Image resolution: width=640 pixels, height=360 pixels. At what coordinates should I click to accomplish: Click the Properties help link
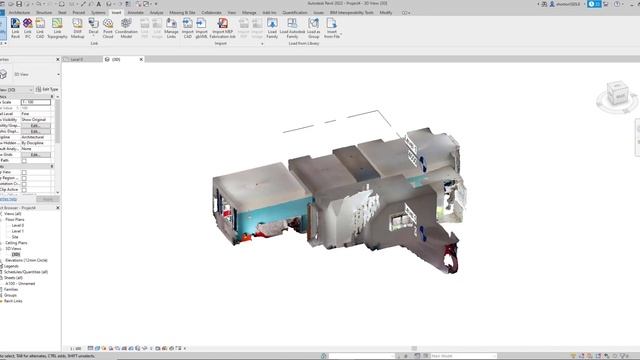[8, 199]
